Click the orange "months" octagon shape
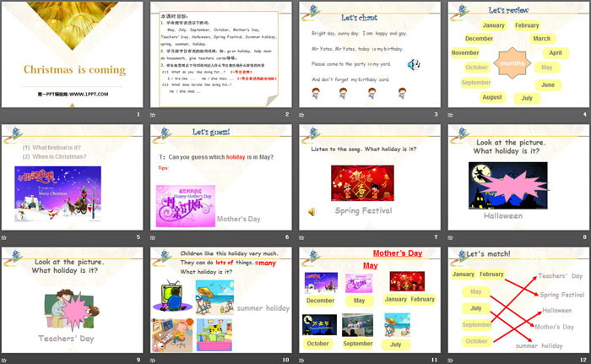 [511, 64]
